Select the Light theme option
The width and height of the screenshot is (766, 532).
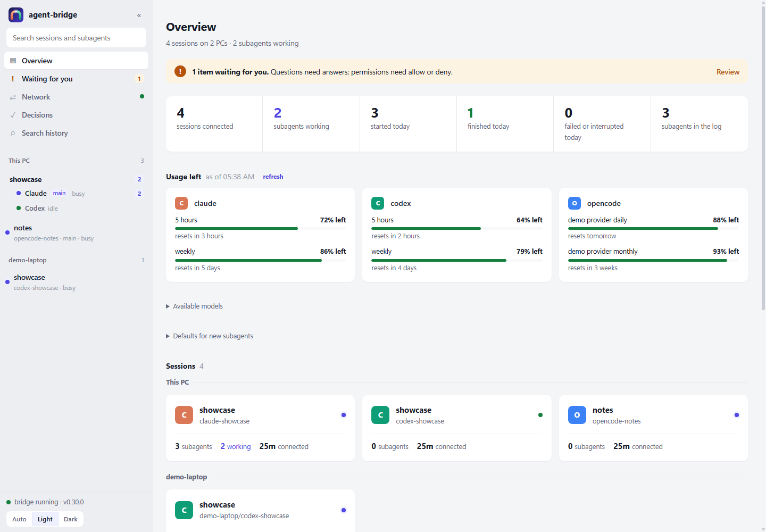45,519
